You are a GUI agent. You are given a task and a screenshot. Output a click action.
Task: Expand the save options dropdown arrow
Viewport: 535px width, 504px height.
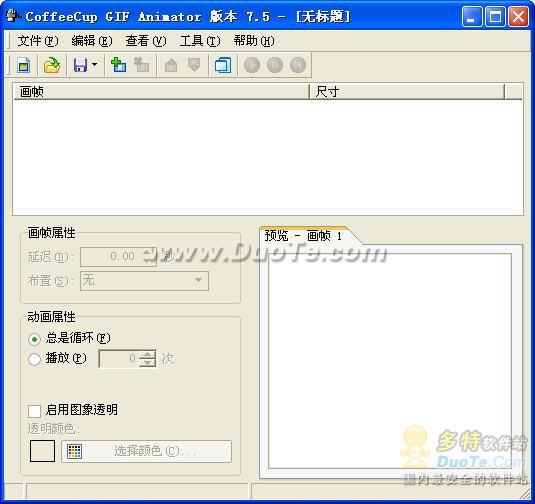pyautogui.click(x=95, y=64)
